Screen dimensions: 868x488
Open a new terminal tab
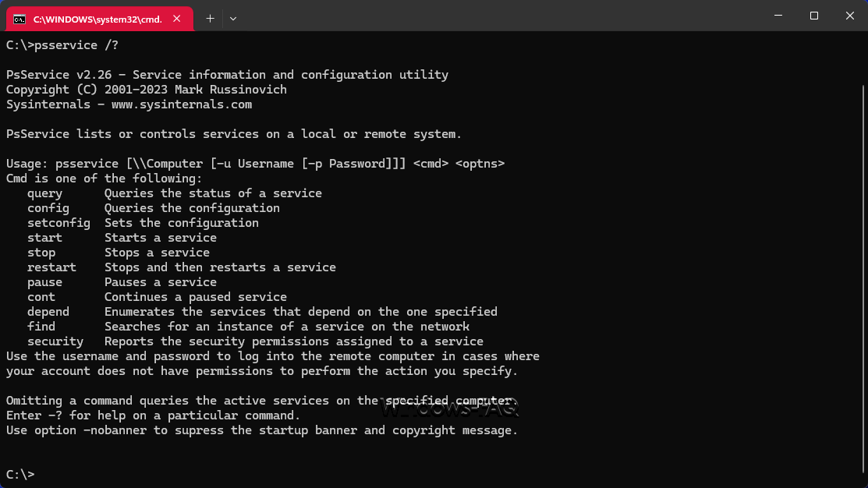pos(210,18)
